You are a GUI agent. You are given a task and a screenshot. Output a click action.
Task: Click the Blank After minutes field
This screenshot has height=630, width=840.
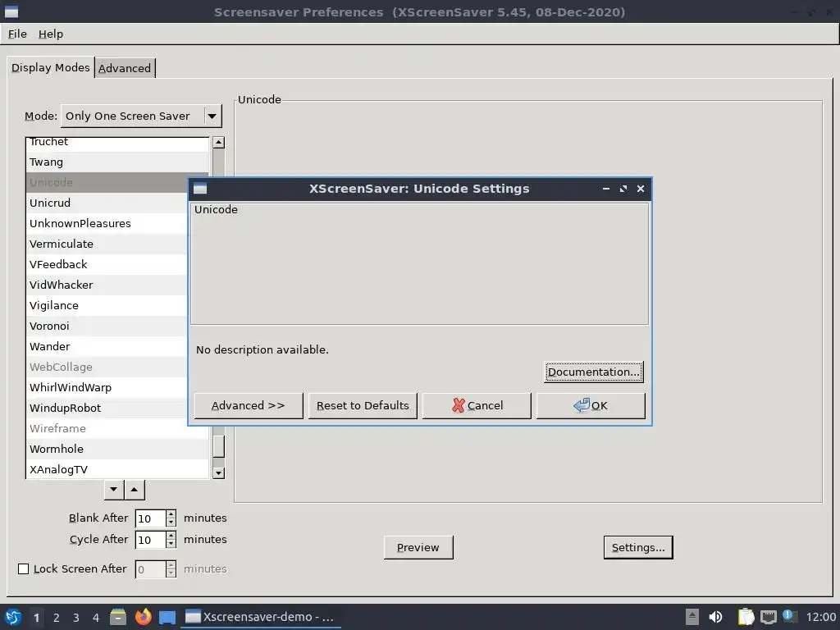pyautogui.click(x=151, y=518)
